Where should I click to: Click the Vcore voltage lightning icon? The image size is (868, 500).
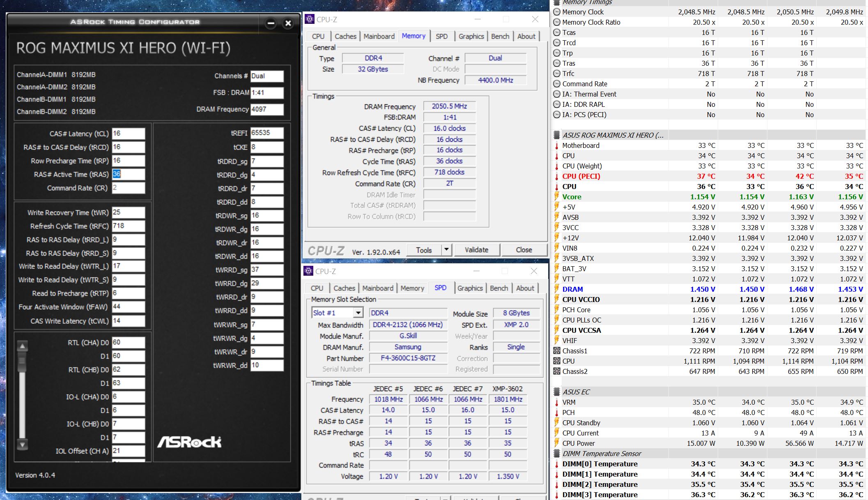pos(557,197)
